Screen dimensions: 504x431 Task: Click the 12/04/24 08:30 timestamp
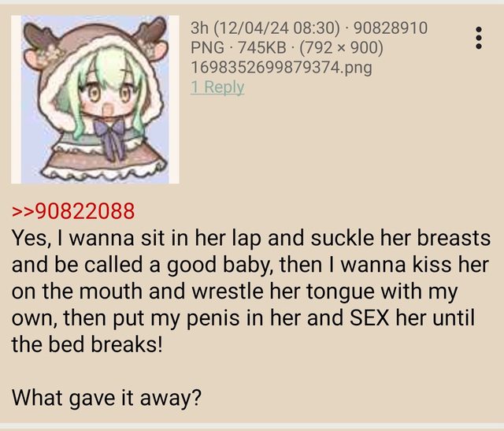(276, 28)
